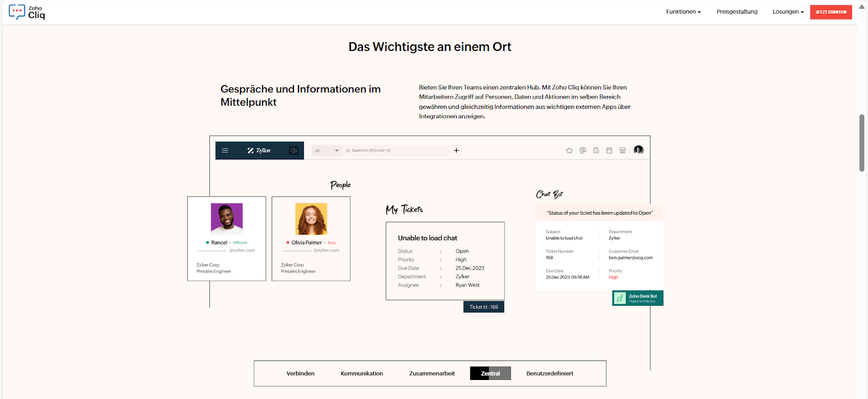Screen dimensions: 868x399
Task: Click the Ticket Id : 169 badge
Action: pyautogui.click(x=484, y=307)
